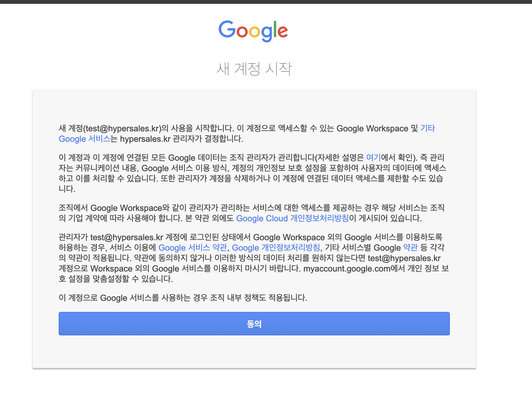Click paragraph starting '조직에서 Google Workspace와'
532x397 pixels.
pyautogui.click(x=251, y=213)
